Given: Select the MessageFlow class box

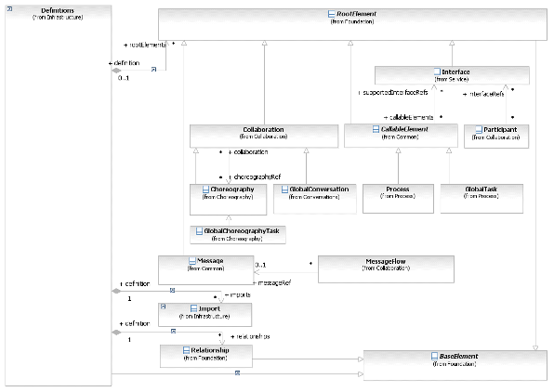Looking at the screenshot, I should pos(386,269).
